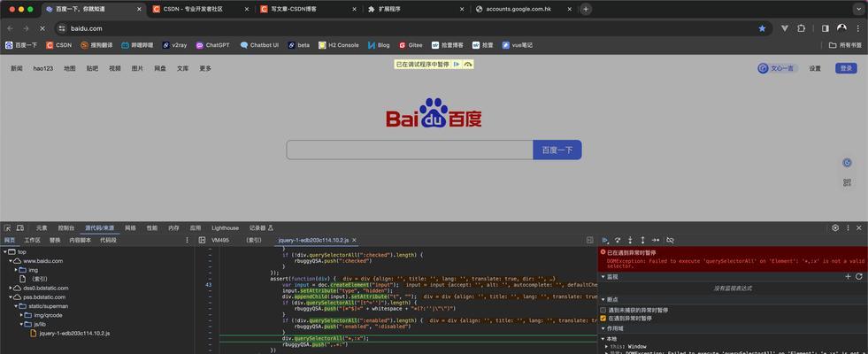Screen dimensions: 868x354
Task: Click the 登录 login button
Action: 846,69
